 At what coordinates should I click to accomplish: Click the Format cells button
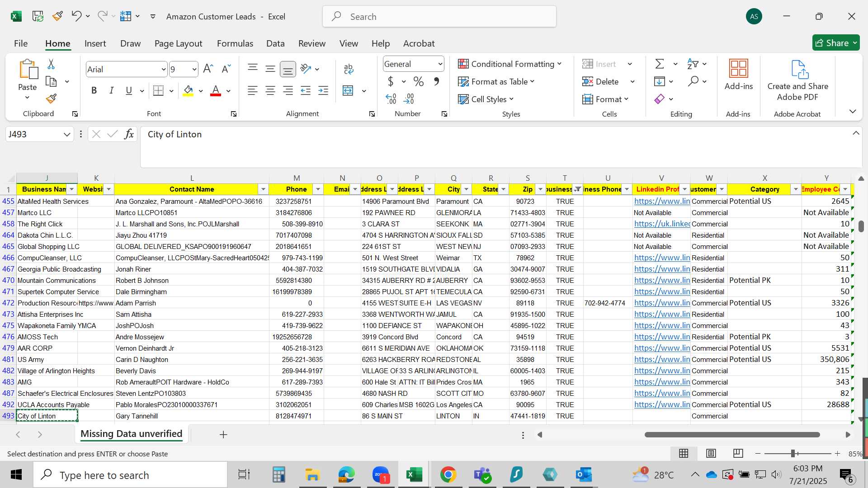[606, 99]
